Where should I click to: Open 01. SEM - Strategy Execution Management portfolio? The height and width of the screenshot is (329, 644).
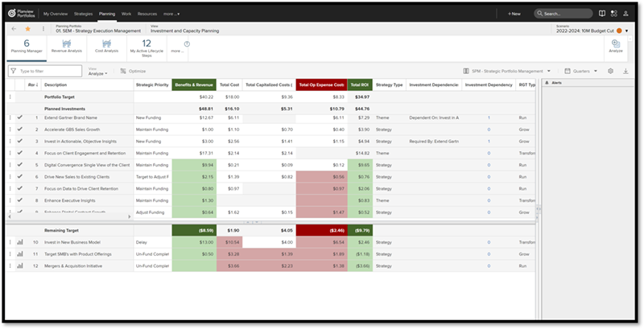tap(98, 31)
